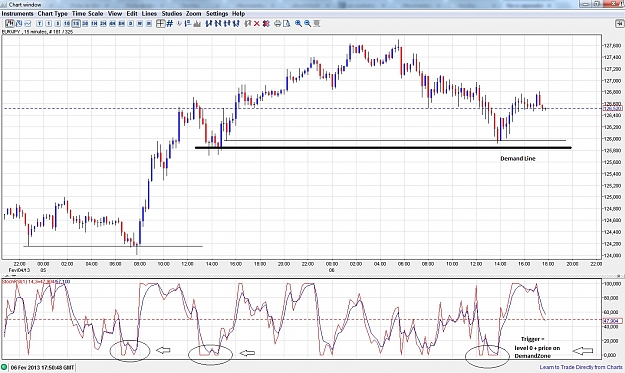Click the page preview icon beside printer
This screenshot has height=373, width=625.
[287, 24]
